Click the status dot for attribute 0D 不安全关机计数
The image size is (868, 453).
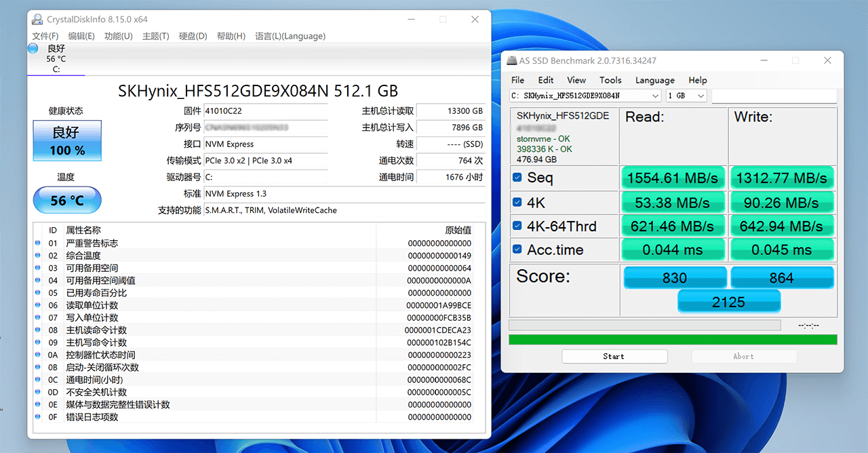[x=37, y=392]
